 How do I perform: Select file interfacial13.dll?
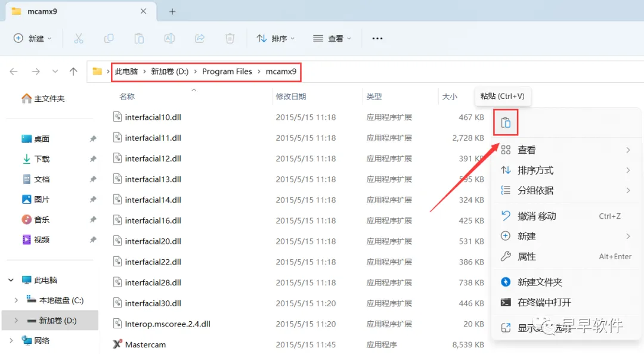153,179
